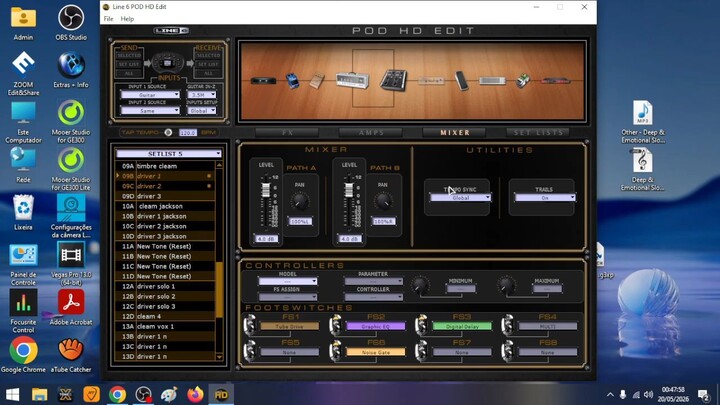This screenshot has width=720, height=405.
Task: Open the Input 2 Source dropdown
Action: [150, 111]
